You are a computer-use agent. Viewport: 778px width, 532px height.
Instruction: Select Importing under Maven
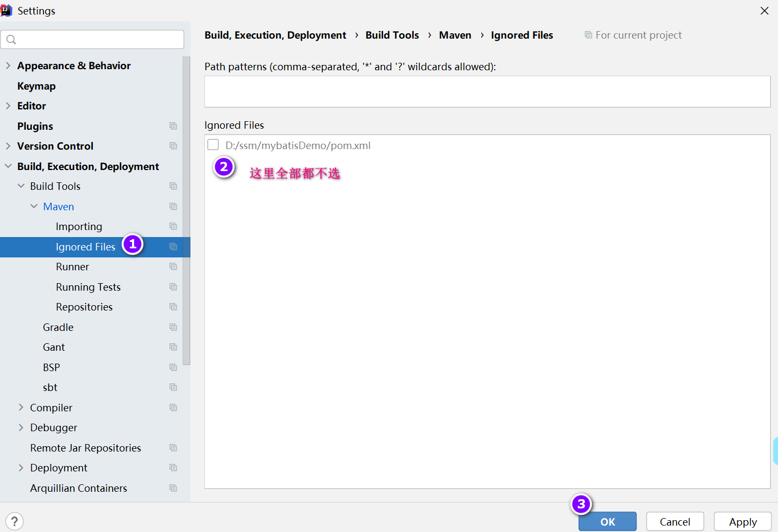pos(79,226)
